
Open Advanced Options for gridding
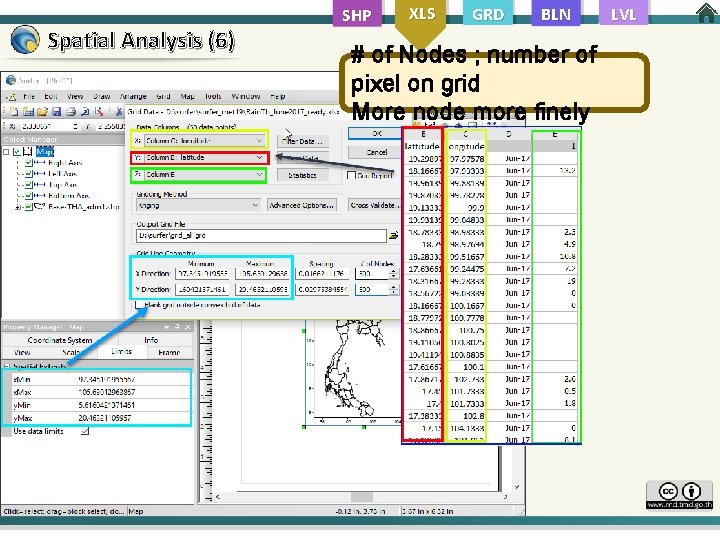point(302,205)
